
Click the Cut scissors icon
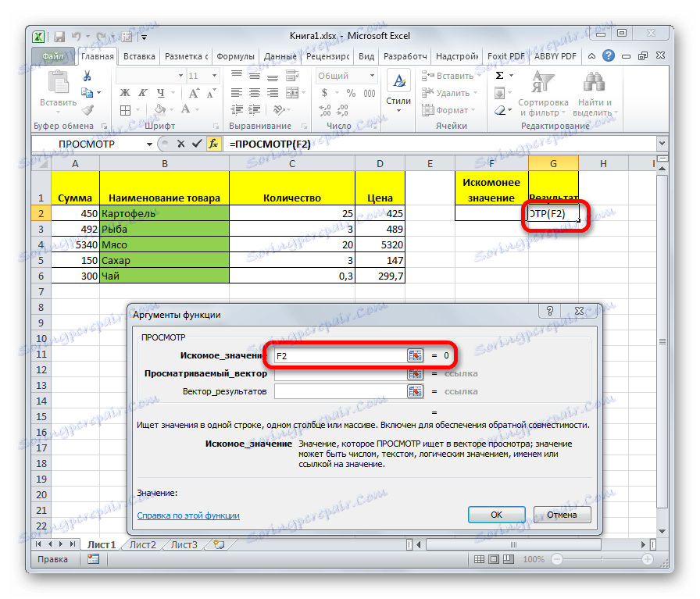pos(87,76)
